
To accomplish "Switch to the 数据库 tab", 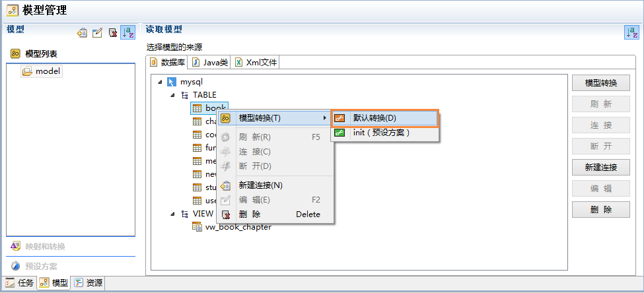I will pyautogui.click(x=166, y=63).
